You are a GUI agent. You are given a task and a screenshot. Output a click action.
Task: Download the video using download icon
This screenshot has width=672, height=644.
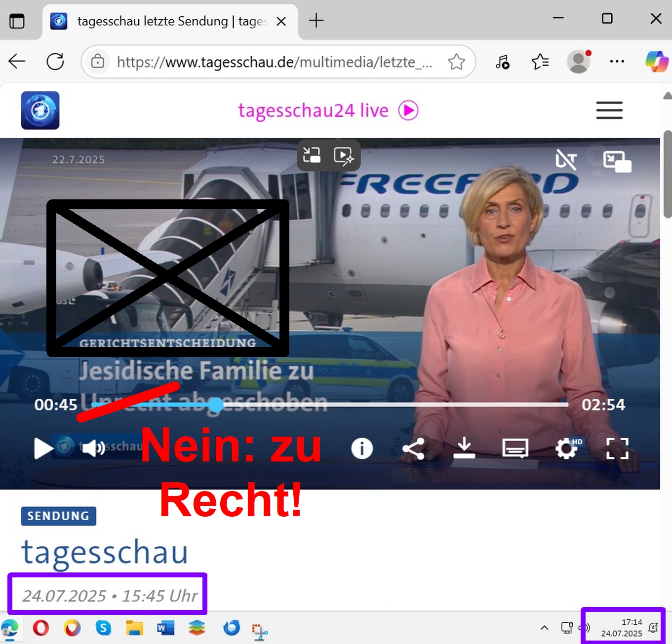coord(464,448)
